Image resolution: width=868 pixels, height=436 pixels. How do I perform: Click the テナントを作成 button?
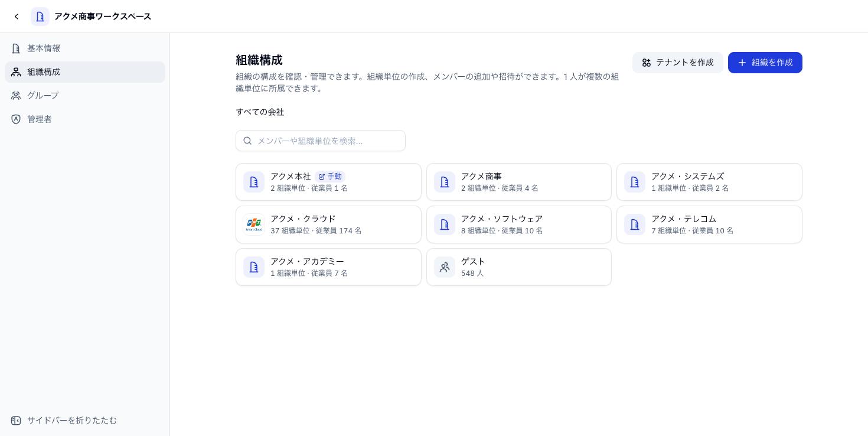click(x=678, y=63)
